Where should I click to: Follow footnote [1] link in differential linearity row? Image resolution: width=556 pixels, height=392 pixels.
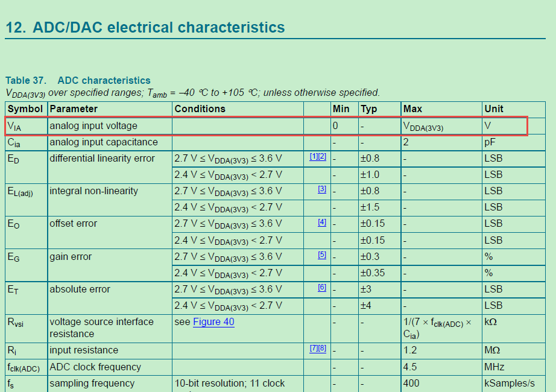[314, 156]
